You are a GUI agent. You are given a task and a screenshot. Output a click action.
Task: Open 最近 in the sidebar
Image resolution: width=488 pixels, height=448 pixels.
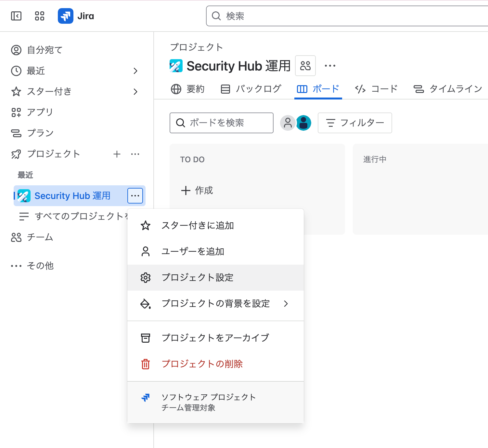click(36, 71)
